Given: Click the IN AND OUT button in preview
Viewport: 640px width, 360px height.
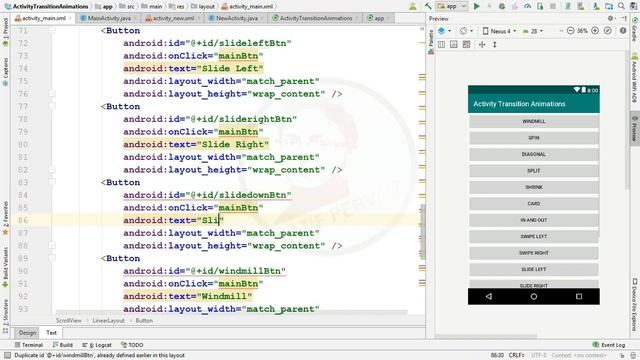Looking at the screenshot, I should click(x=533, y=220).
